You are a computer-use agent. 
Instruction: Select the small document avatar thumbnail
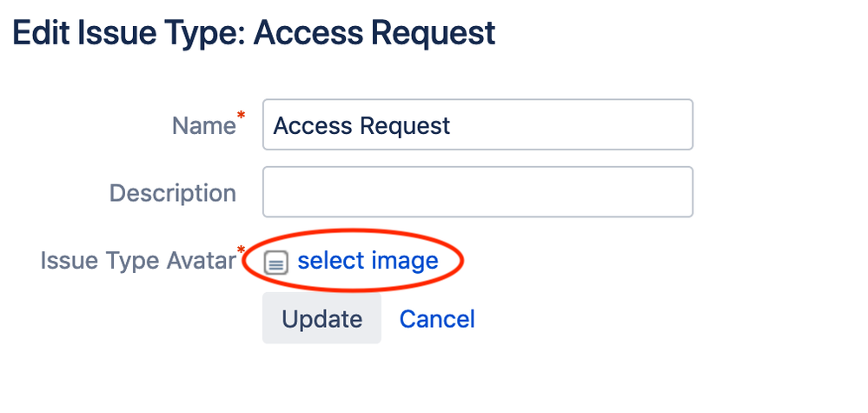click(275, 263)
